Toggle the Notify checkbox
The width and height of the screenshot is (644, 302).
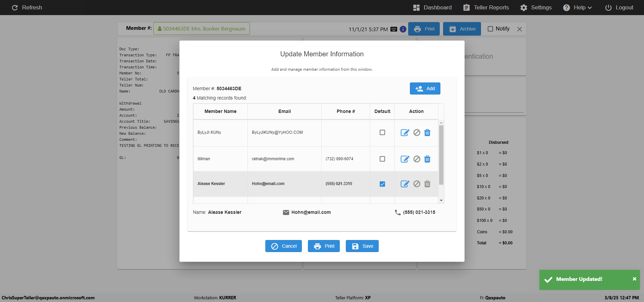pyautogui.click(x=490, y=29)
